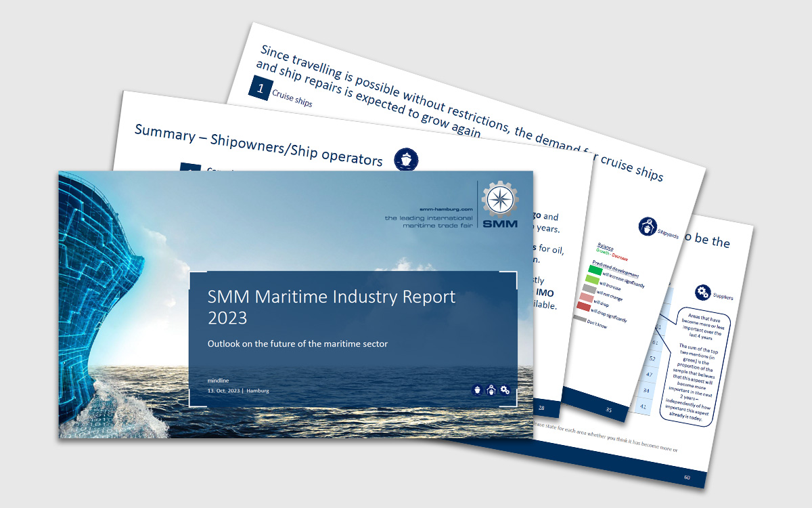The height and width of the screenshot is (508, 812).
Task: Select the ship icon on the title slide footer
Action: (x=477, y=389)
